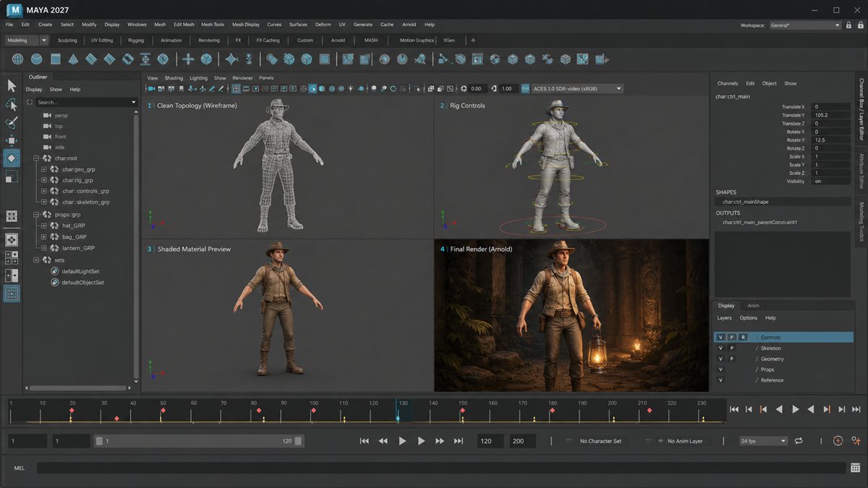Toggle V visibility for Reference layer
Image resolution: width=868 pixels, height=488 pixels.
click(720, 380)
